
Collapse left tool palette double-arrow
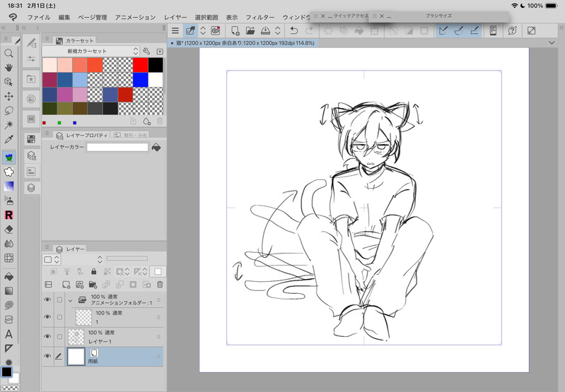point(4,28)
